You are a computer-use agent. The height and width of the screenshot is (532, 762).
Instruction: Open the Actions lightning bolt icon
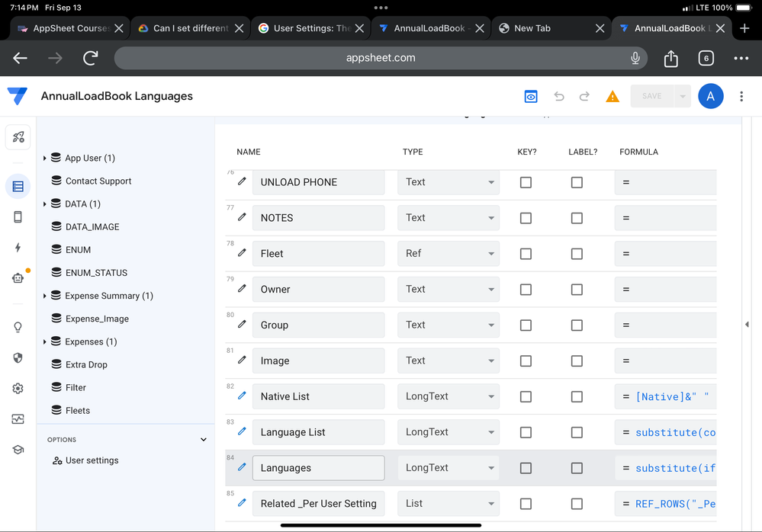pos(18,248)
